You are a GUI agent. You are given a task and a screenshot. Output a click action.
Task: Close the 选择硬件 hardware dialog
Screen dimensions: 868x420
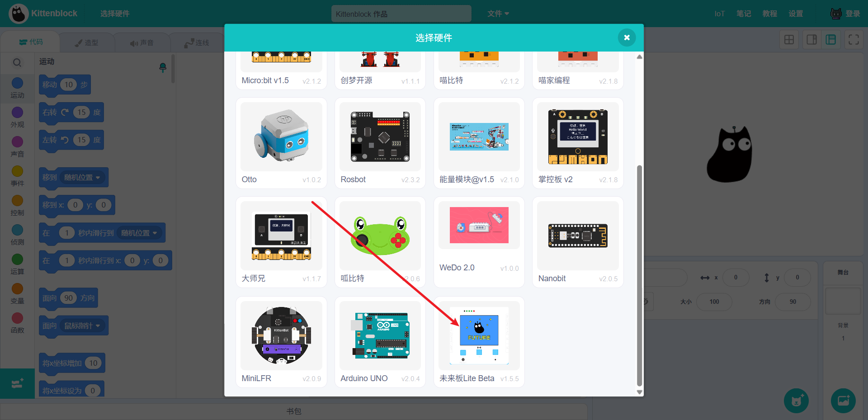[x=627, y=38]
